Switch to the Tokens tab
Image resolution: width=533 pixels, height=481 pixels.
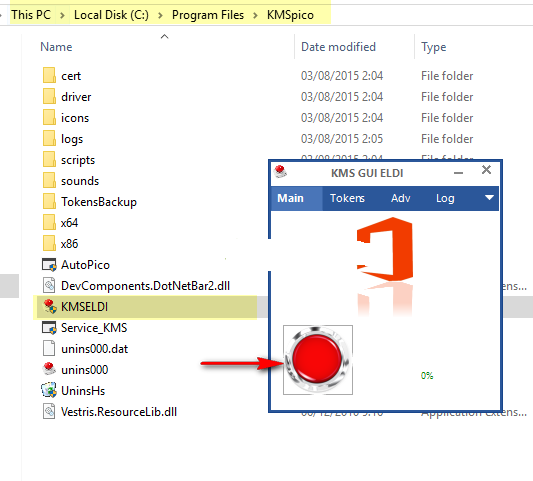coord(347,198)
